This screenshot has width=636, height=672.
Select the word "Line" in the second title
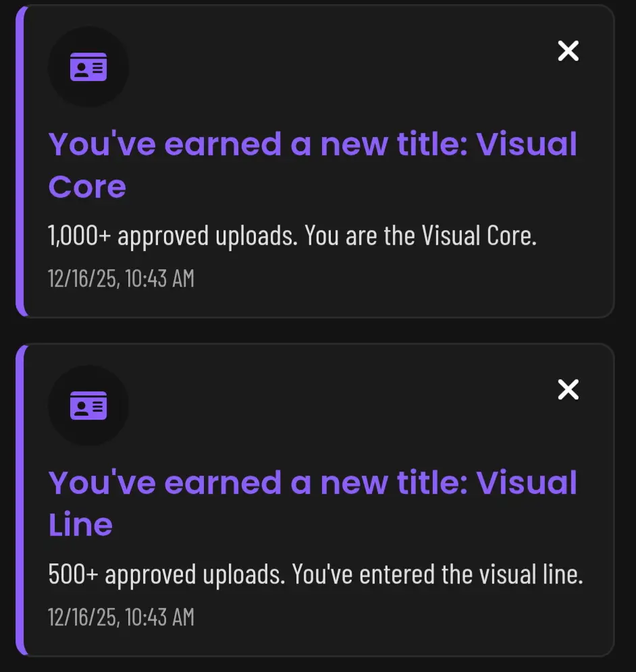pos(80,526)
